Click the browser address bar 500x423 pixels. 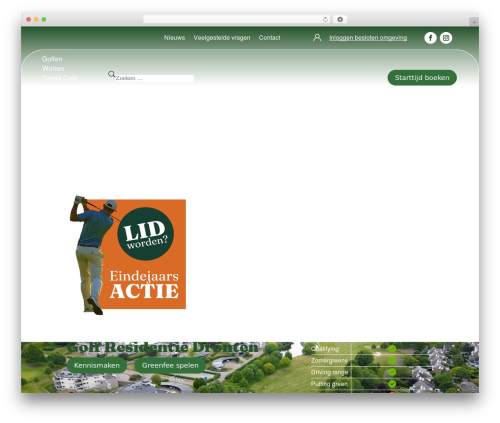pos(237,19)
